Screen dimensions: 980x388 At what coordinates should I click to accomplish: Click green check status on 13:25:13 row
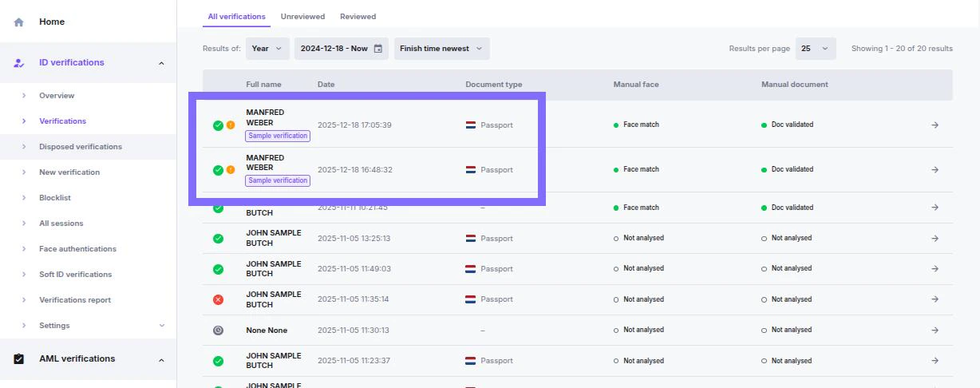(x=218, y=239)
